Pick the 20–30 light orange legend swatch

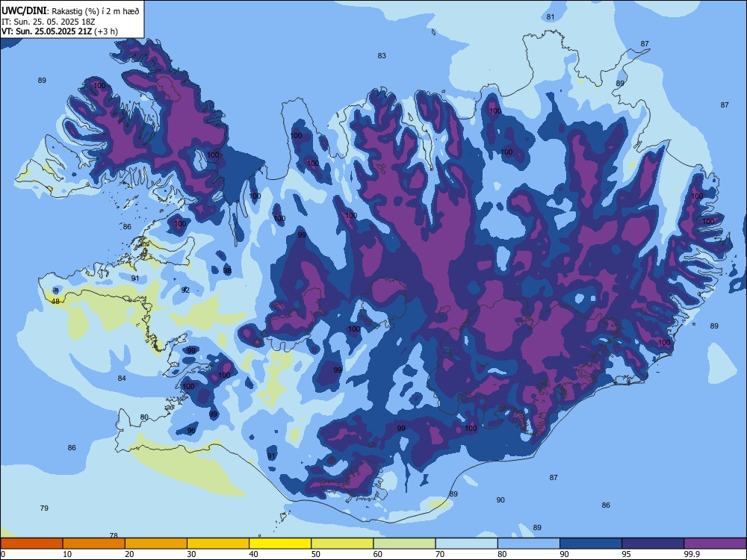point(156,544)
